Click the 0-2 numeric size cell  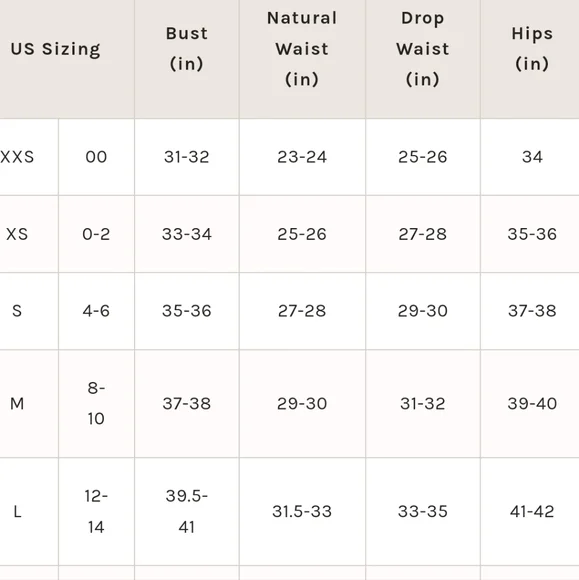click(x=96, y=234)
